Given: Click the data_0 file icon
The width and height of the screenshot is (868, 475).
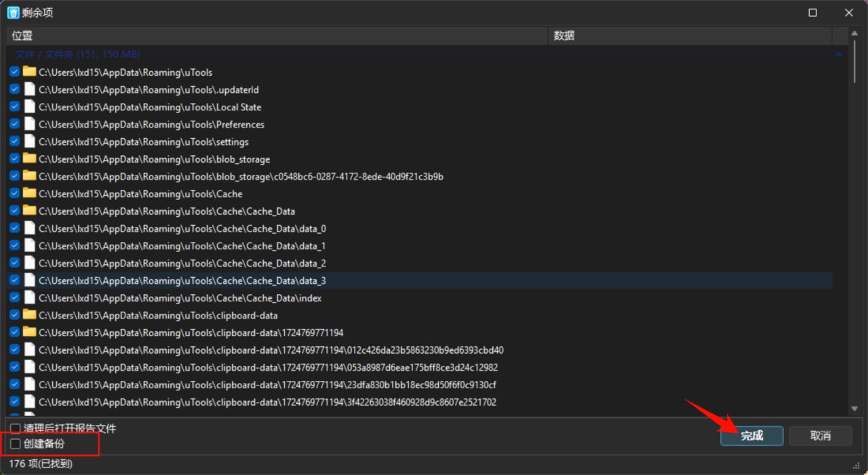Looking at the screenshot, I should coord(29,228).
